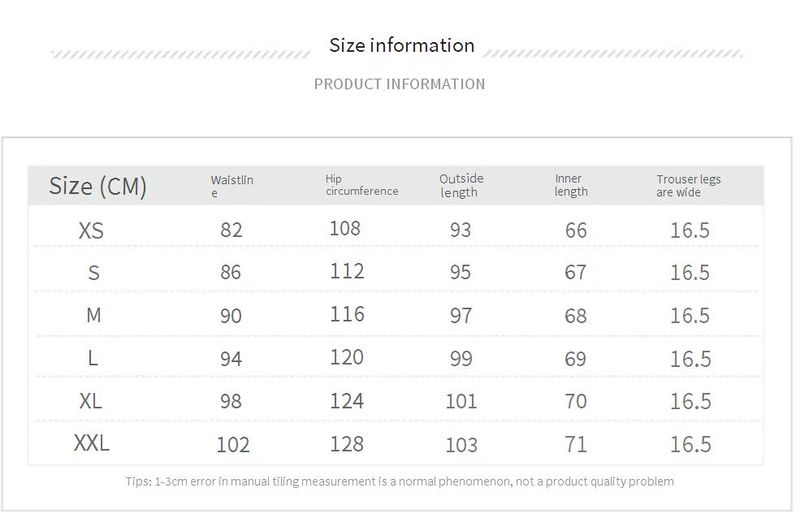Click the "Waistline" column header
800x513 pixels.
tap(232, 185)
